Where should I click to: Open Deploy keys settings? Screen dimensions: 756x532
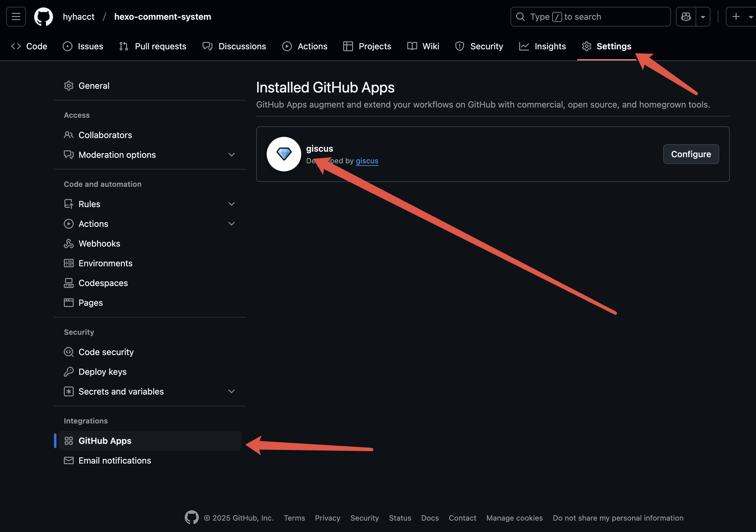click(150, 372)
